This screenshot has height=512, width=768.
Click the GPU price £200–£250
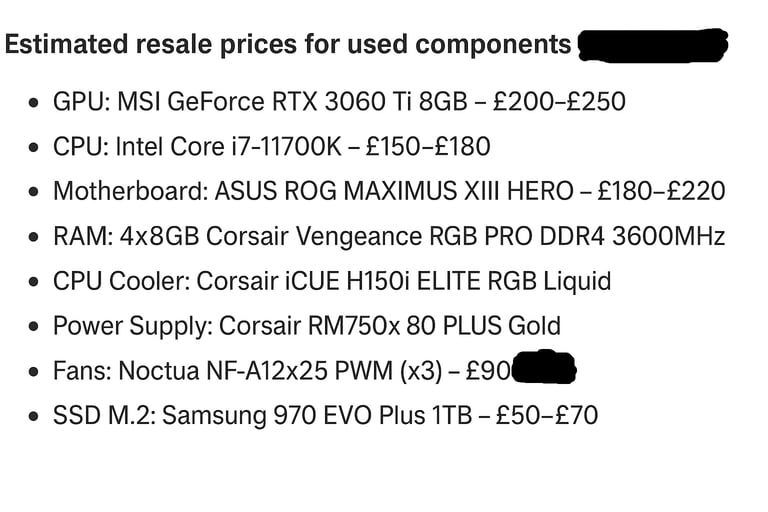coord(559,102)
